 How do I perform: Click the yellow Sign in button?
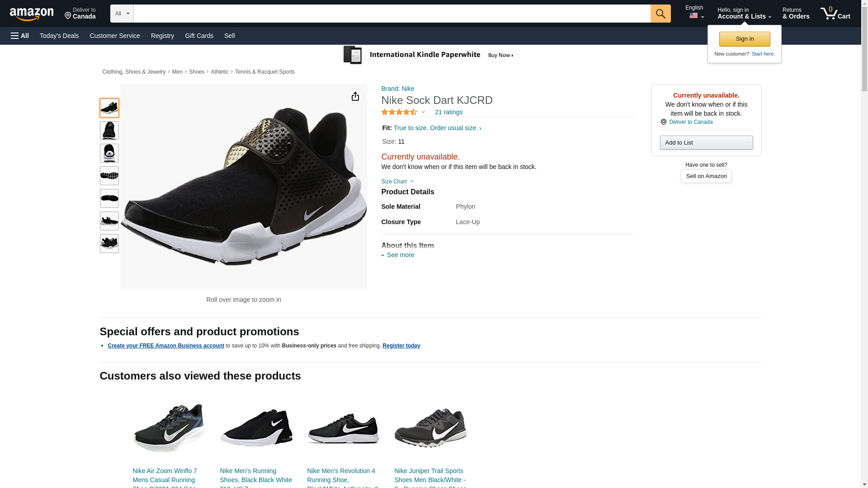click(745, 39)
